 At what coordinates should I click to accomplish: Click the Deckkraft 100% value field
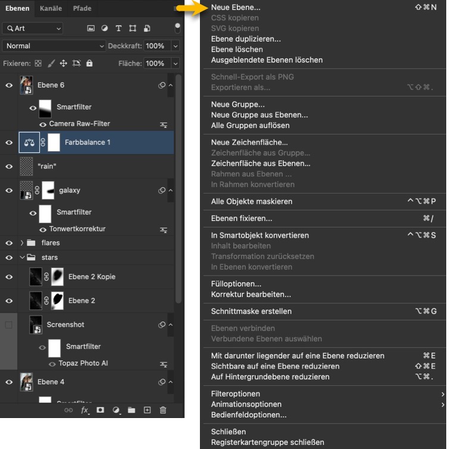(x=157, y=46)
